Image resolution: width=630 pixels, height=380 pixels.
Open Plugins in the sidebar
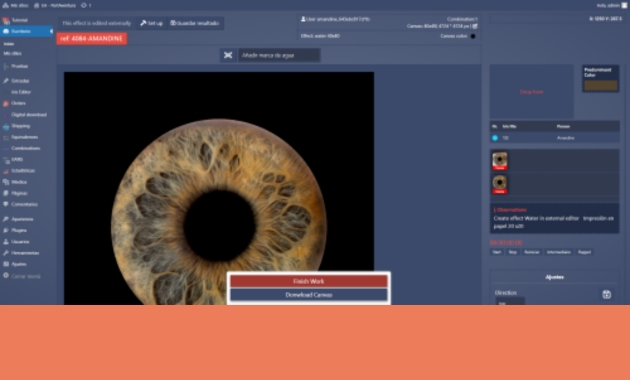(x=19, y=230)
